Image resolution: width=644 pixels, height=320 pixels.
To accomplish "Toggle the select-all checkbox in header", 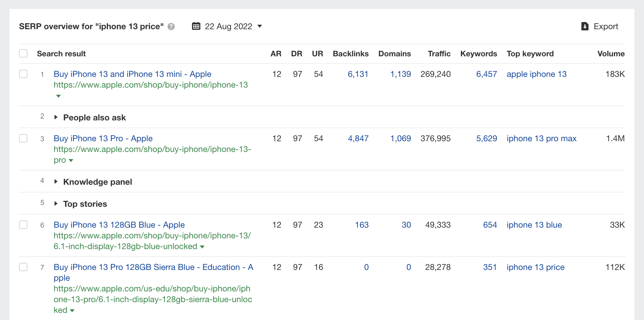I will [x=23, y=54].
